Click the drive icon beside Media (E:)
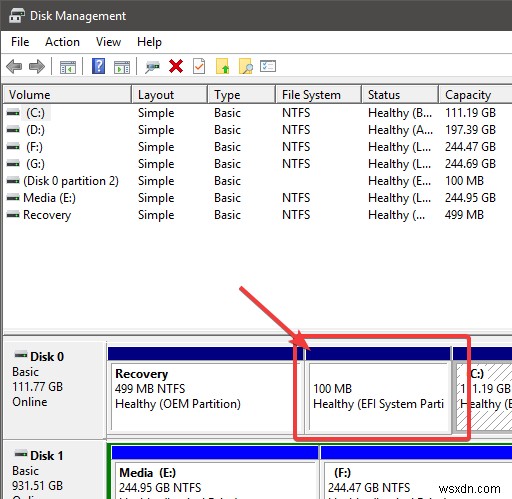This screenshot has width=512, height=499. [x=13, y=198]
